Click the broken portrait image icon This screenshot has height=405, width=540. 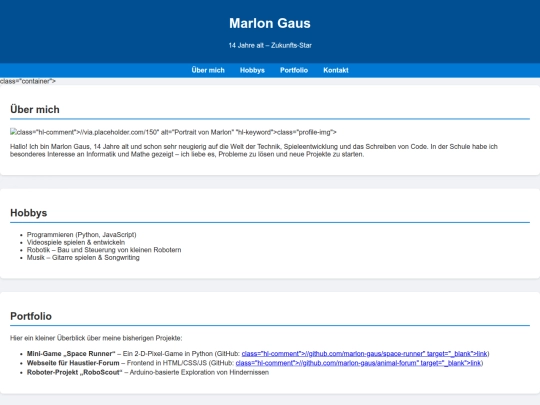tap(13, 132)
